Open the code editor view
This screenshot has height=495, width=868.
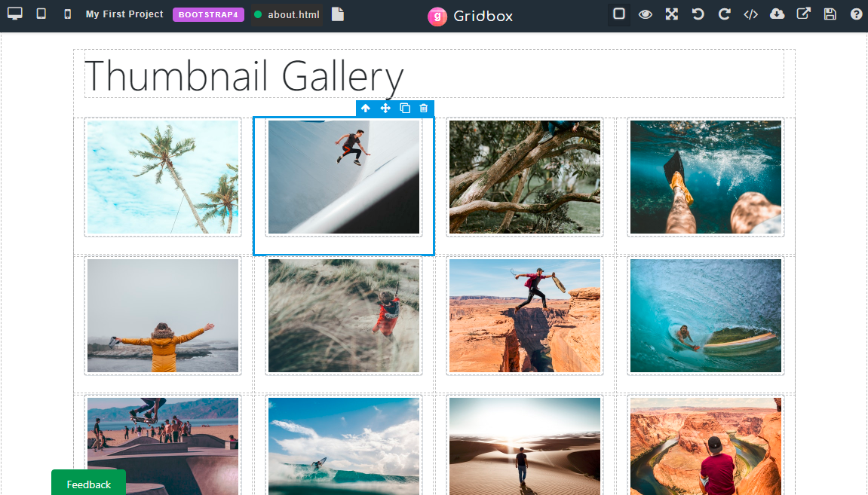click(750, 14)
